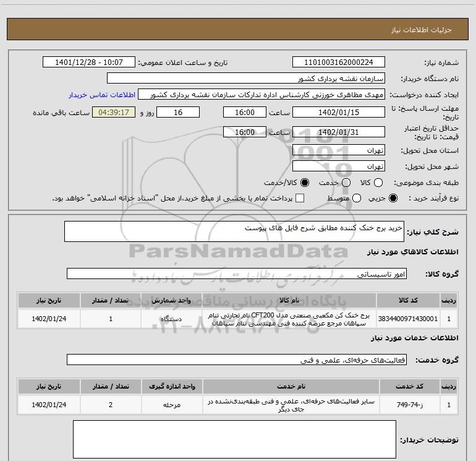The image size is (476, 461).
Task: Click the services table واحد اندازه گیری header
Action: (172, 387)
